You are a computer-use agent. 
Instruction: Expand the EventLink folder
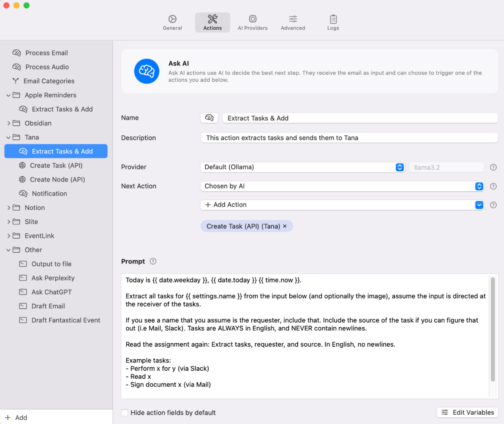8,236
